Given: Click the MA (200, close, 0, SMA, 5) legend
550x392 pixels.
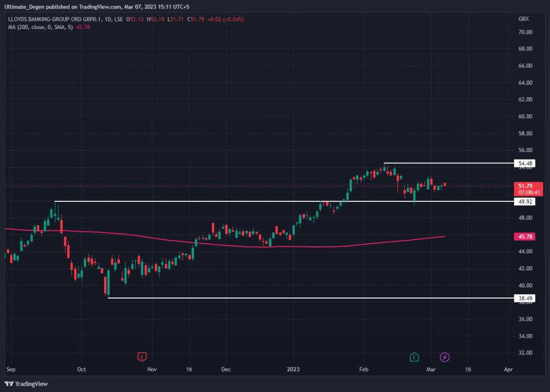Looking at the screenshot, I should tap(40, 27).
